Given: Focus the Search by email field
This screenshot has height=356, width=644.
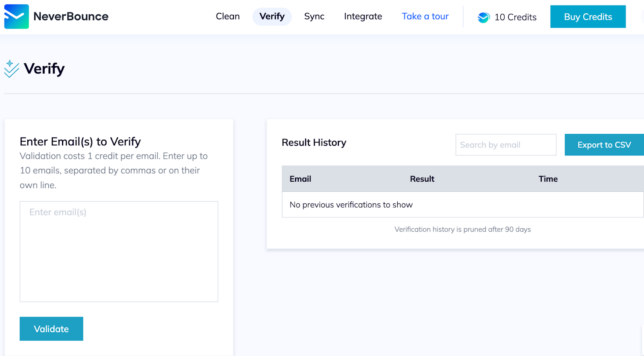Looking at the screenshot, I should (x=506, y=145).
